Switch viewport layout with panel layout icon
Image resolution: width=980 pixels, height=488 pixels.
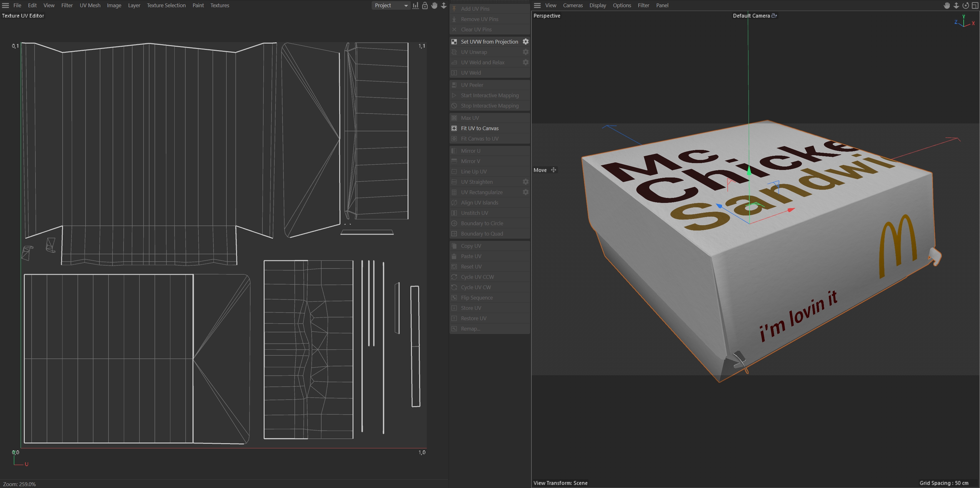975,5
